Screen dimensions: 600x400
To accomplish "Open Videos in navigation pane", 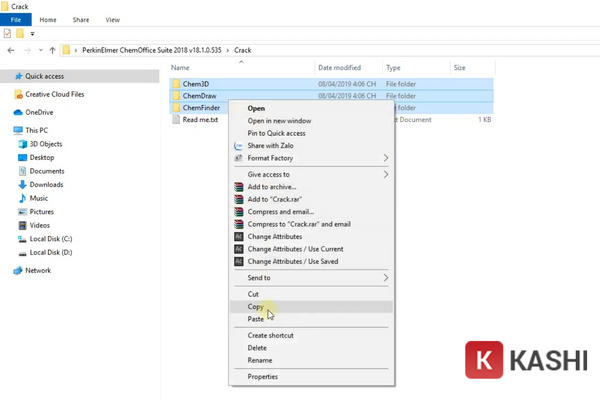I will click(40, 225).
